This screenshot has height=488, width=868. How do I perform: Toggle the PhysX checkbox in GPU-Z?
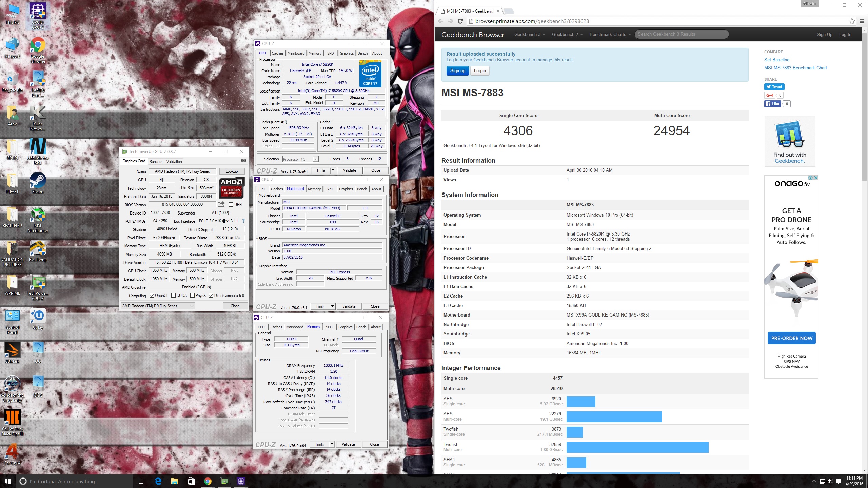click(x=193, y=296)
